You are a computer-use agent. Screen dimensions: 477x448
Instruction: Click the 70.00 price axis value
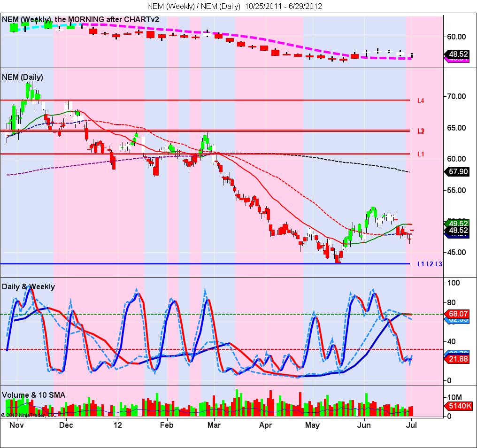click(456, 96)
